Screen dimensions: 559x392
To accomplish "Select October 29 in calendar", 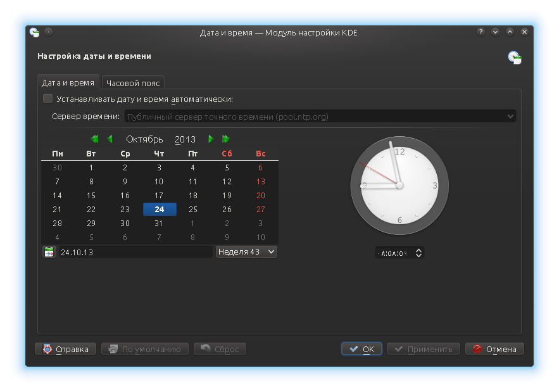I will [x=91, y=224].
